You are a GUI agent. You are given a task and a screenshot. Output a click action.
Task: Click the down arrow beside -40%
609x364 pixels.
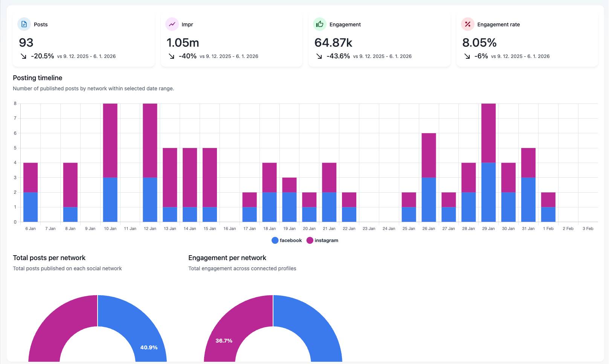pos(171,56)
